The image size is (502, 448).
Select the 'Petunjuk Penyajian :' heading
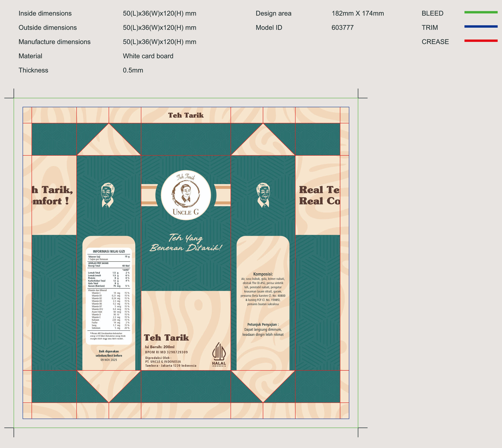click(263, 325)
